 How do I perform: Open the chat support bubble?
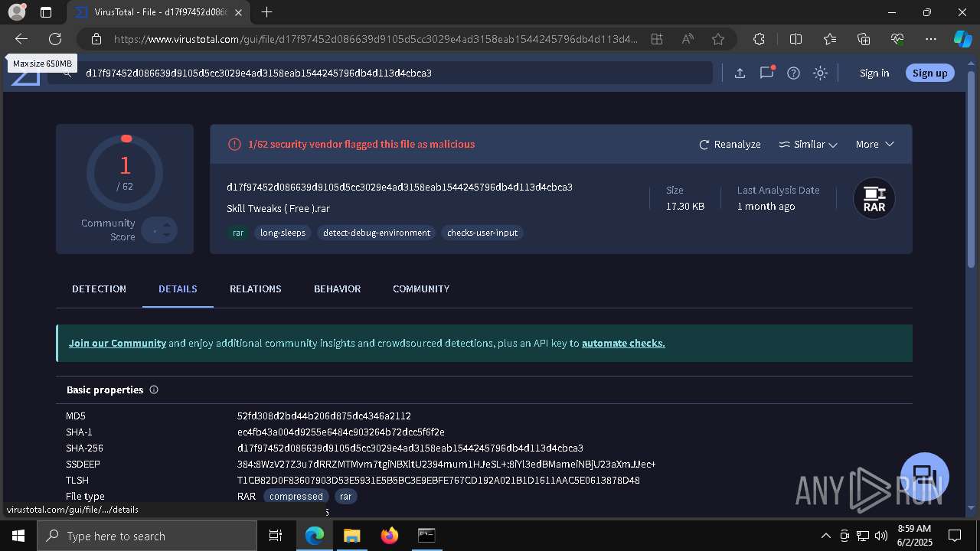click(x=924, y=476)
